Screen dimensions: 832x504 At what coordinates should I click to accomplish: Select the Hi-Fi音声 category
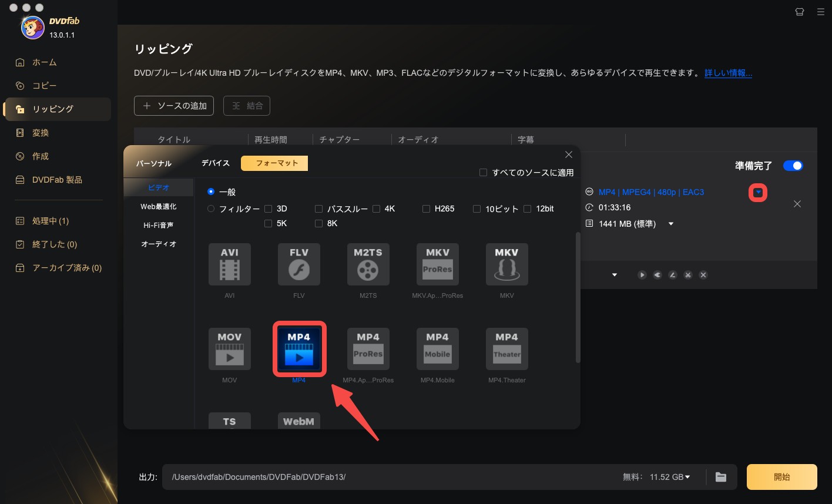tap(159, 225)
